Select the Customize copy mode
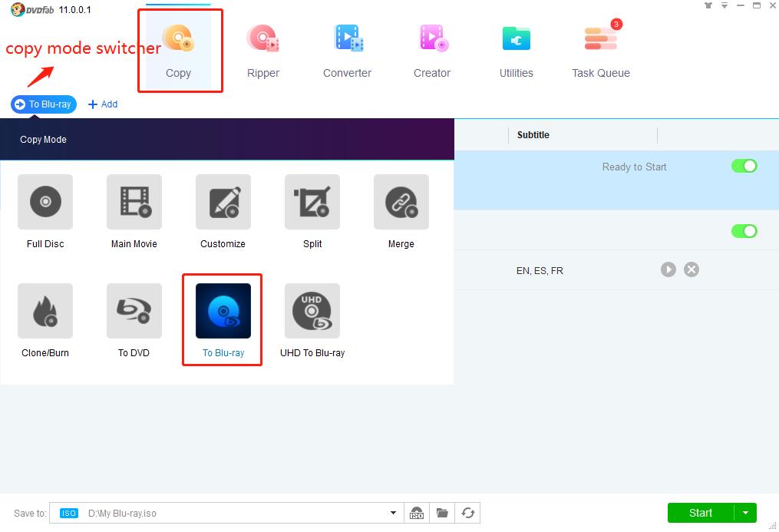The image size is (779, 532). coord(223,212)
